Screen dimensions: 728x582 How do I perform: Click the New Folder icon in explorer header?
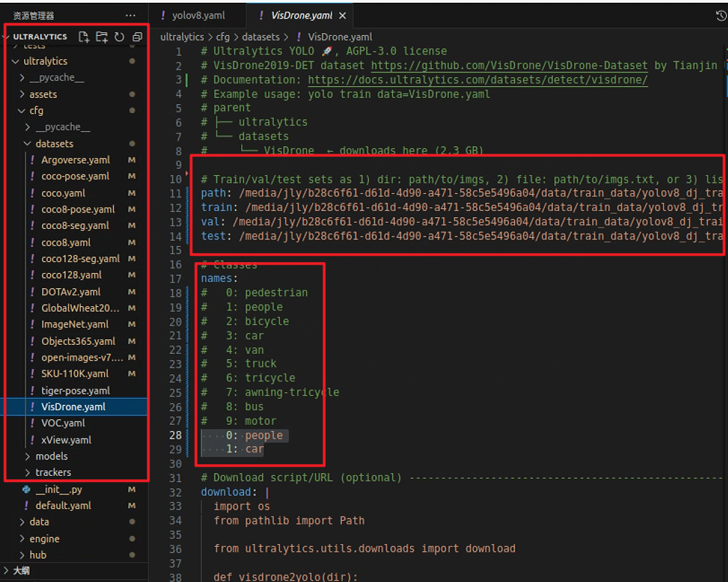click(x=102, y=37)
